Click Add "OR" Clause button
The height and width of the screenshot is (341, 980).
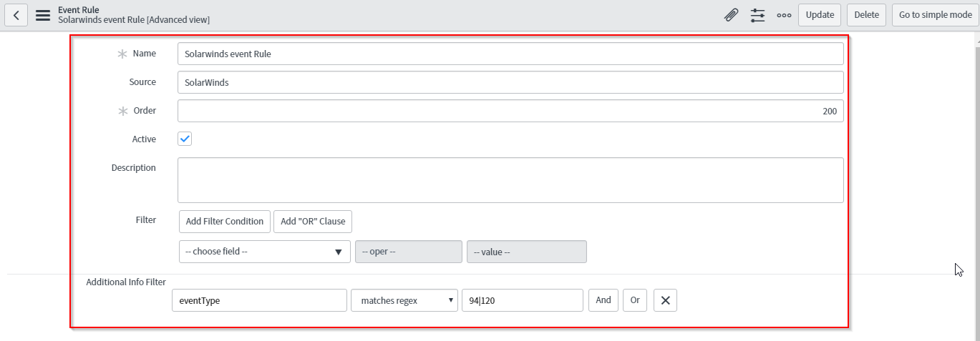pos(313,222)
